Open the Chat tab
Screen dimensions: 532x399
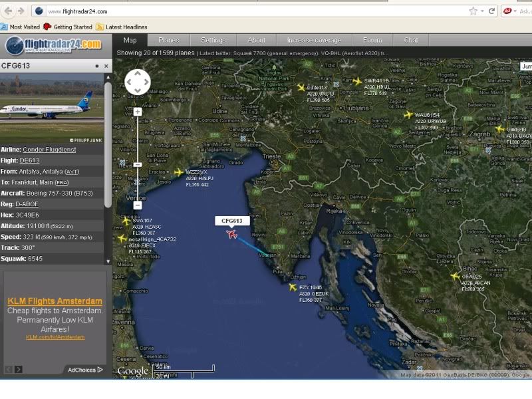410,40
